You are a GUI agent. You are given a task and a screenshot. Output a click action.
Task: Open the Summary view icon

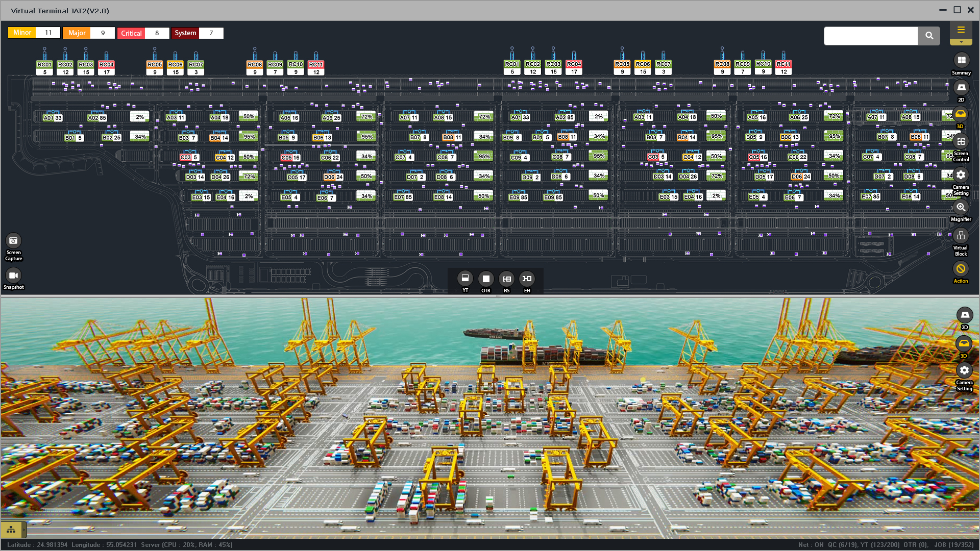[961, 61]
